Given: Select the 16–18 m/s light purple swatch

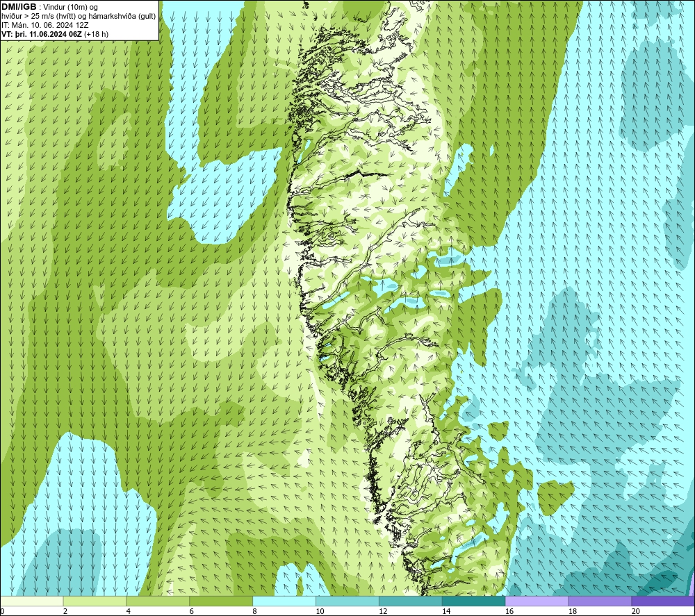Looking at the screenshot, I should coord(537,601).
